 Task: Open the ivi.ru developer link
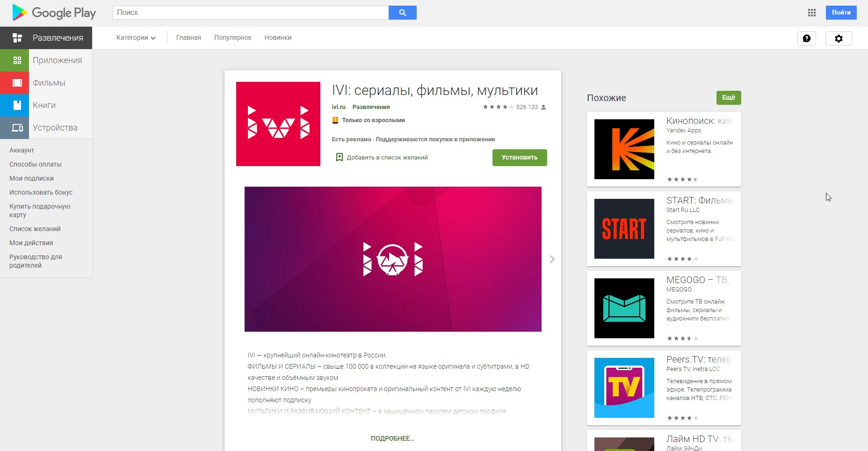pos(339,107)
